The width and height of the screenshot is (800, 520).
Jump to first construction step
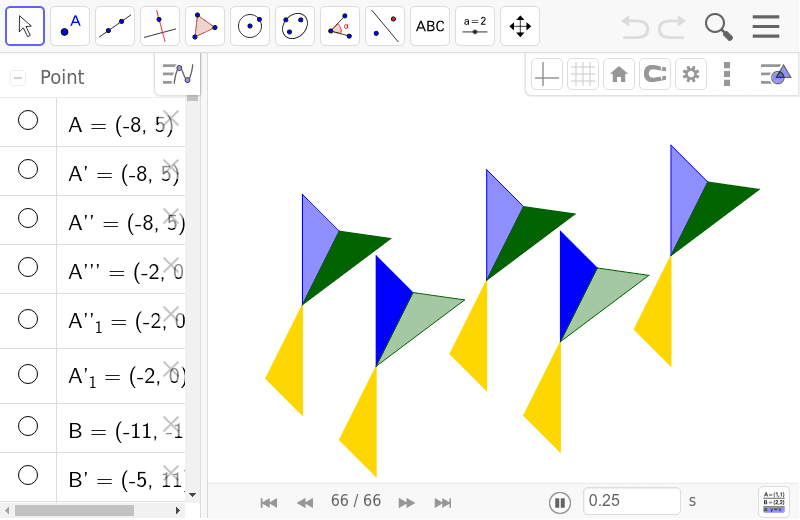pos(268,503)
